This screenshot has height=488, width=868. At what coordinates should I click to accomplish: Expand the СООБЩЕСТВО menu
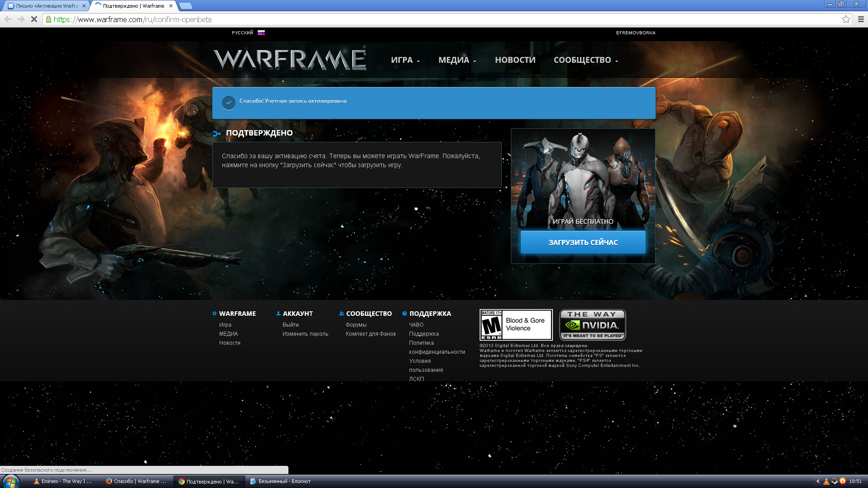coord(586,60)
